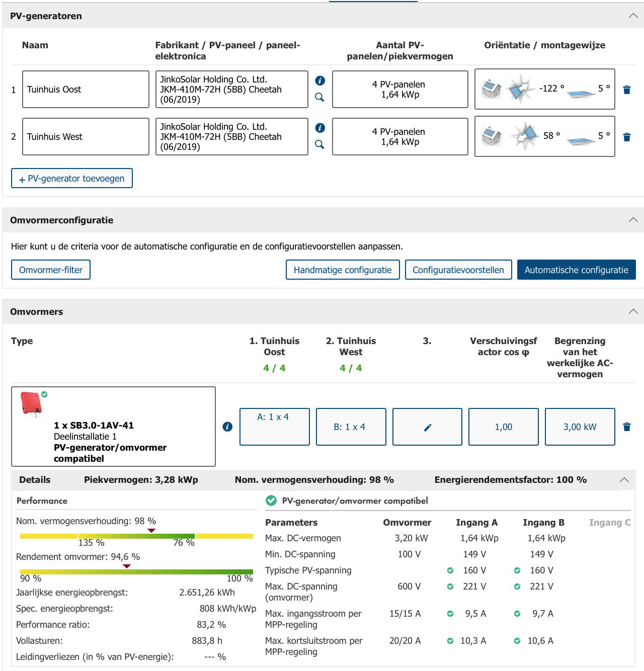
Task: Open Configuratievoorstellen
Action: pos(458,270)
